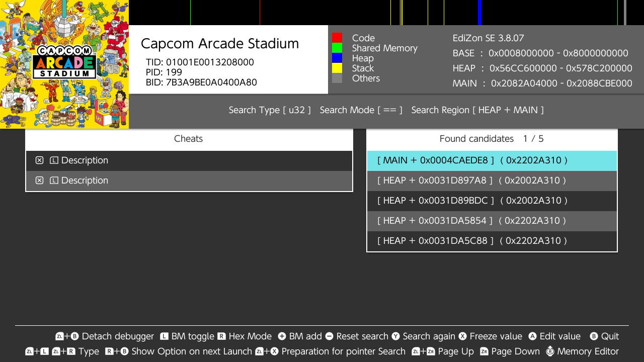Click the ZR icon beside Page Down
644x362 pixels.
click(484, 351)
